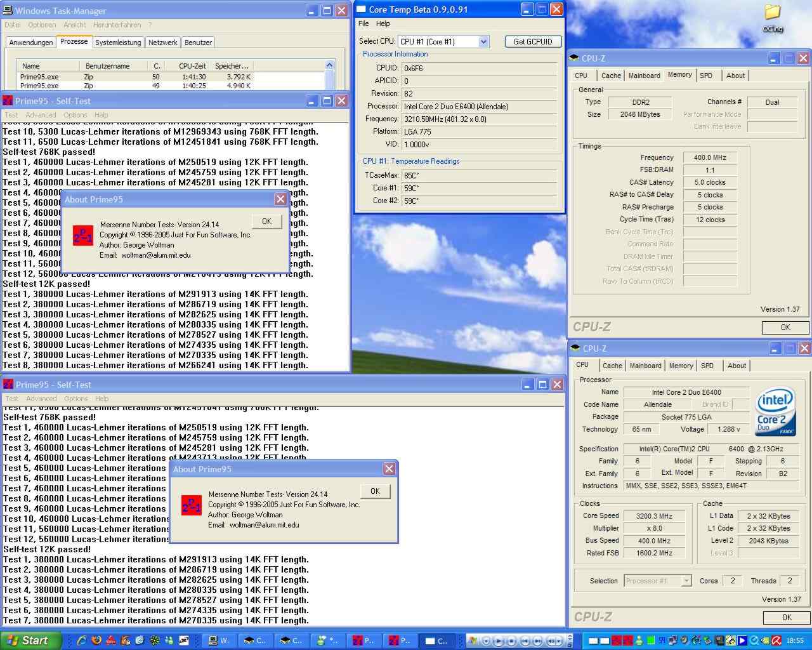Select SPD tab in CPU-Z Memory window

(706, 76)
